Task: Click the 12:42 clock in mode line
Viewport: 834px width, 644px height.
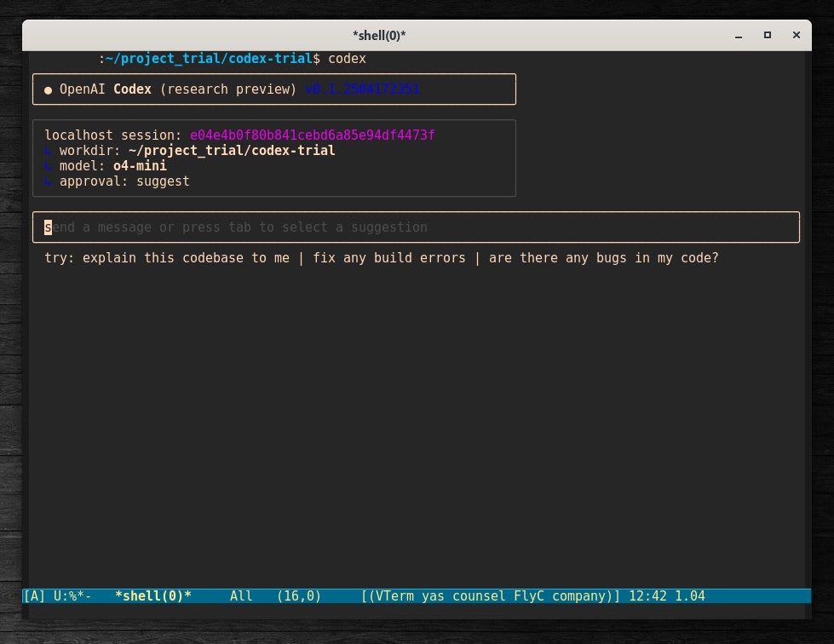Action: [647, 596]
